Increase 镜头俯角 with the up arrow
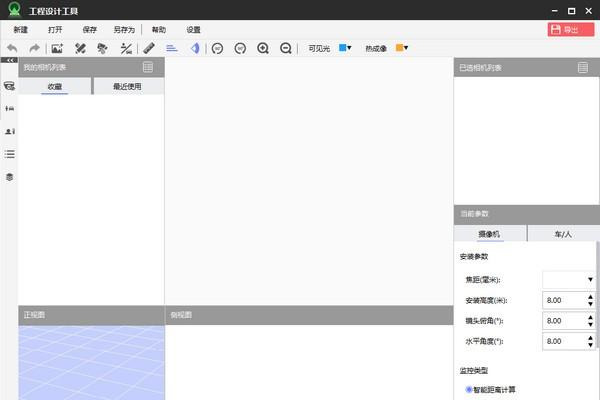600x400 pixels. (590, 318)
